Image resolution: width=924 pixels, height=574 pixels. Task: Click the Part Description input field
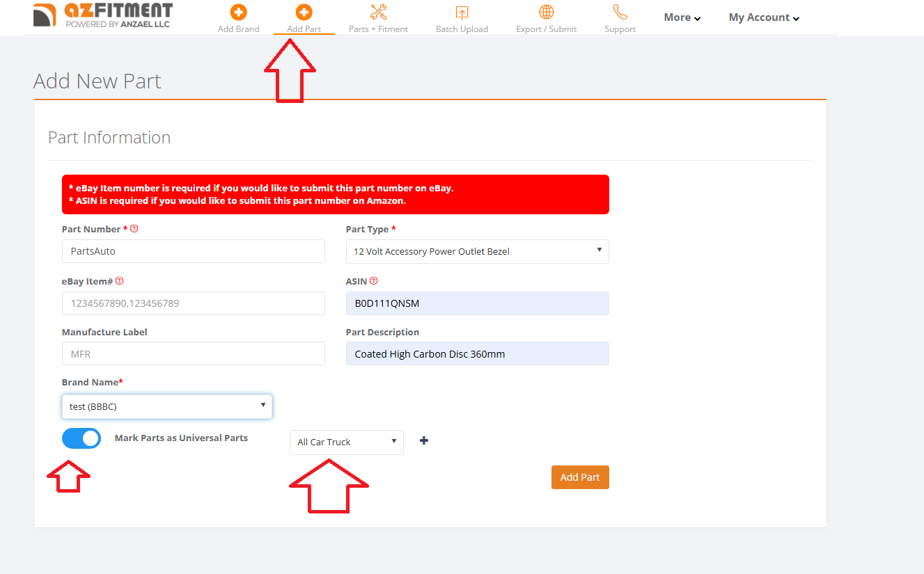478,353
